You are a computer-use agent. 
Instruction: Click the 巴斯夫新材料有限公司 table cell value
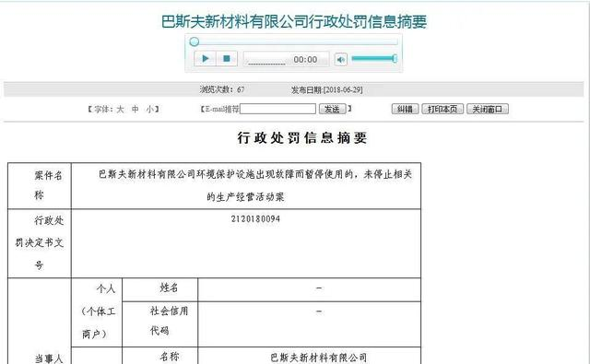click(319, 358)
